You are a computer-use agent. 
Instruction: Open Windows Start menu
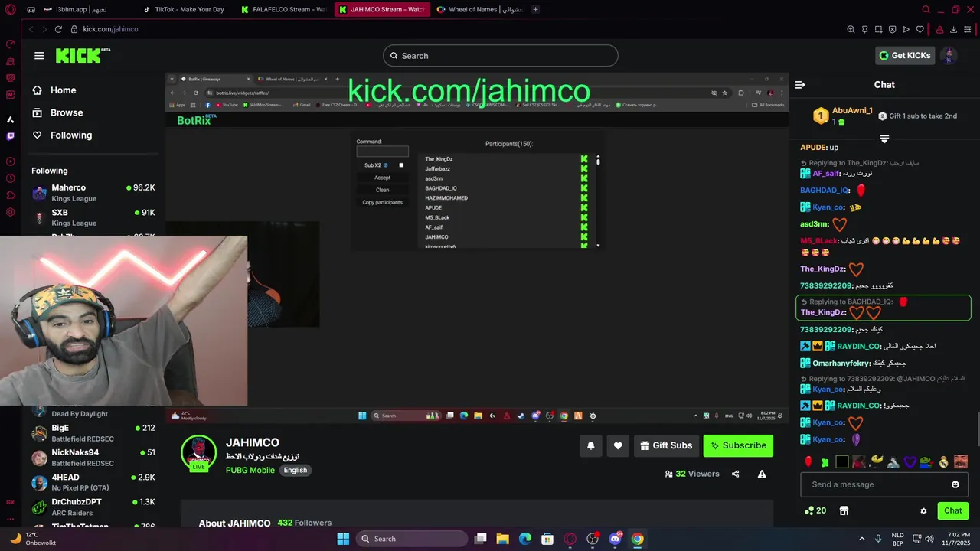click(343, 539)
